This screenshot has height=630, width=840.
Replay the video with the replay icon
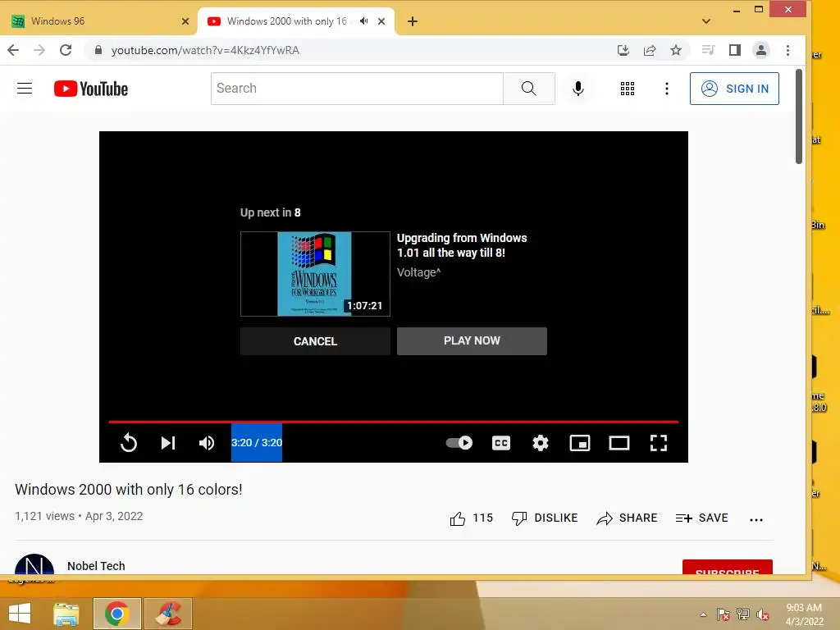point(129,442)
